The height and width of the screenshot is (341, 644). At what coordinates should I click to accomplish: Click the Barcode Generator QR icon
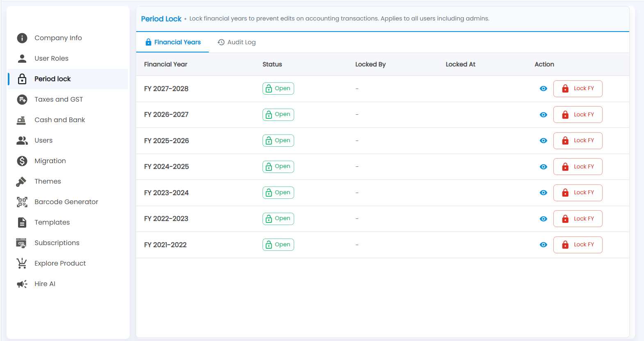click(22, 202)
